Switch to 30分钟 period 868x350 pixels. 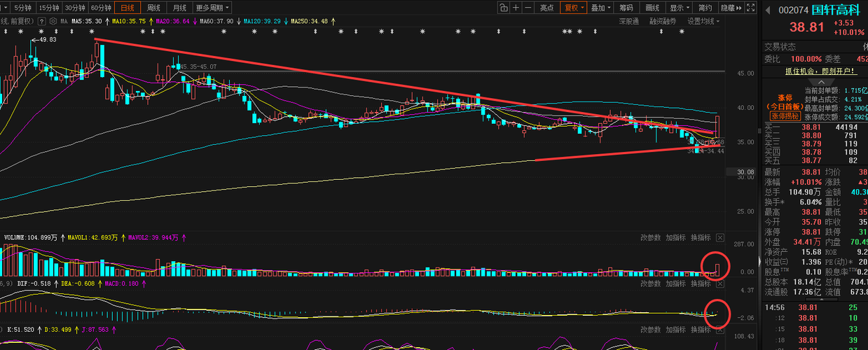click(74, 8)
